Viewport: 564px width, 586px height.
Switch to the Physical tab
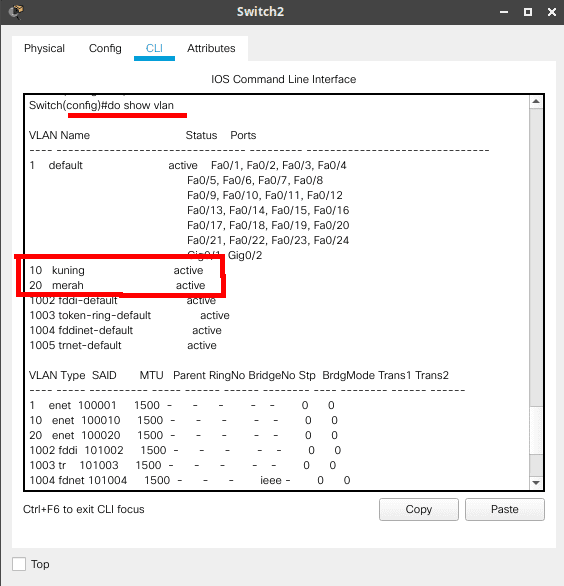(44, 48)
